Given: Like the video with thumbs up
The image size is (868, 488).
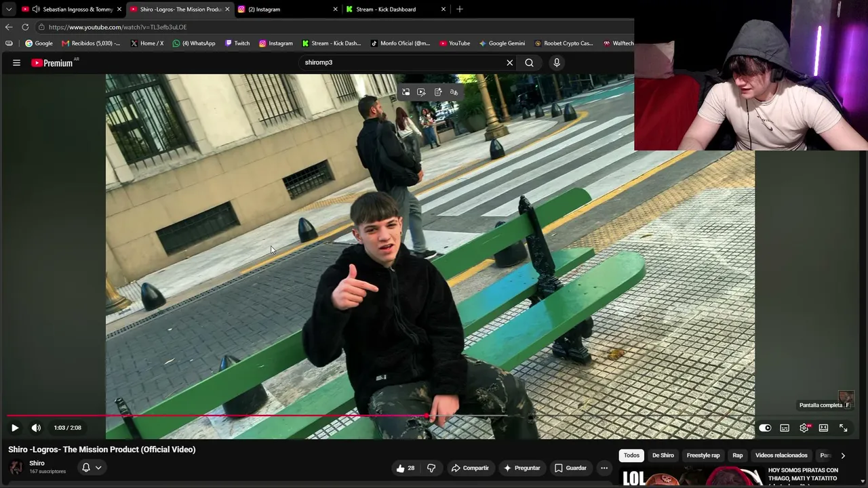Looking at the screenshot, I should tap(406, 468).
